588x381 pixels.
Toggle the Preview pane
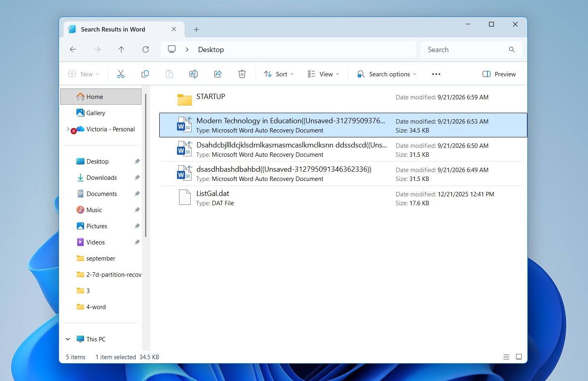[x=499, y=74]
